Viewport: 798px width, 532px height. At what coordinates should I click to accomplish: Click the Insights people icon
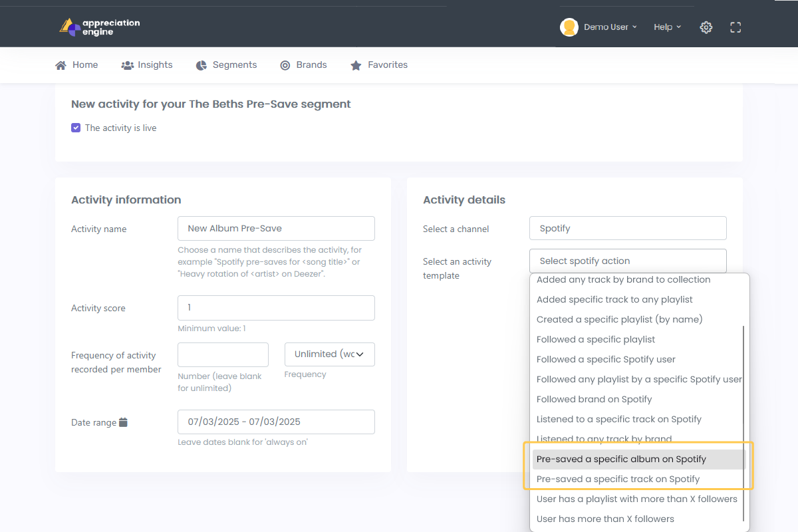128,65
